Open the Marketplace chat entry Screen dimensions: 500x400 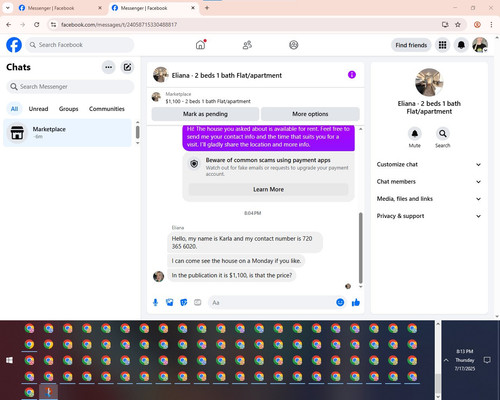click(x=68, y=132)
